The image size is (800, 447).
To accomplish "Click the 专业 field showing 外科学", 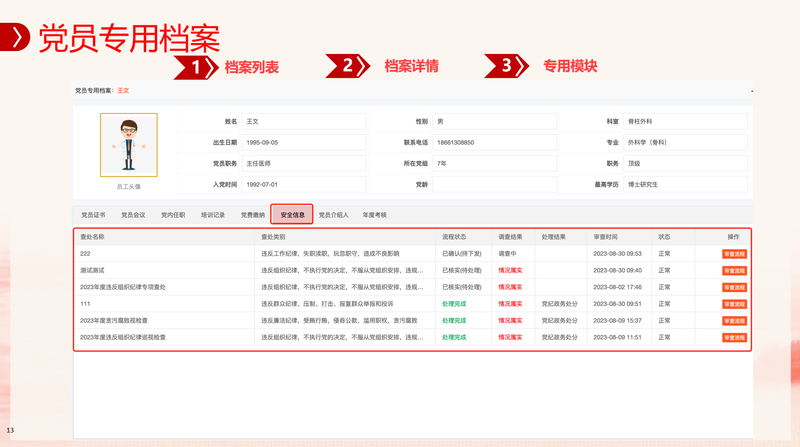I will (685, 142).
